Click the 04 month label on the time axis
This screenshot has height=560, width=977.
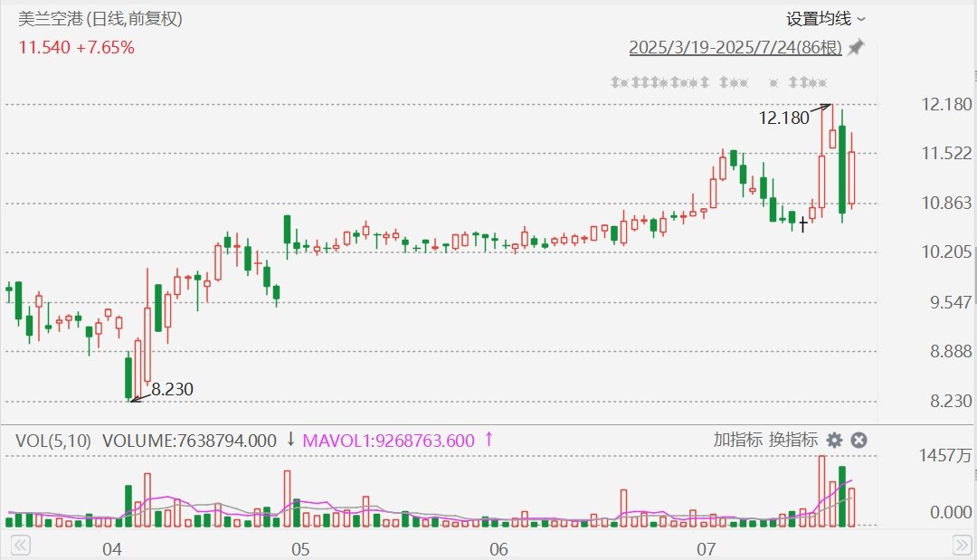(x=111, y=549)
